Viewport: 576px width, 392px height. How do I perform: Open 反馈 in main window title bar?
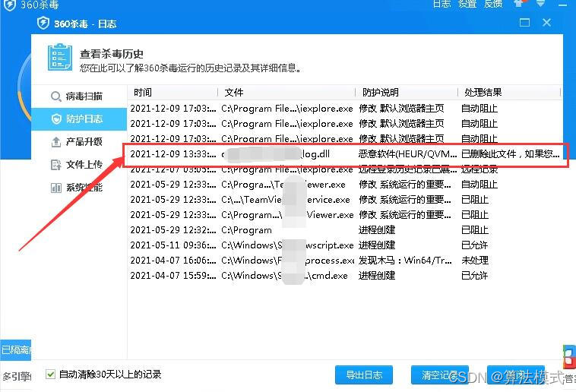click(x=493, y=4)
